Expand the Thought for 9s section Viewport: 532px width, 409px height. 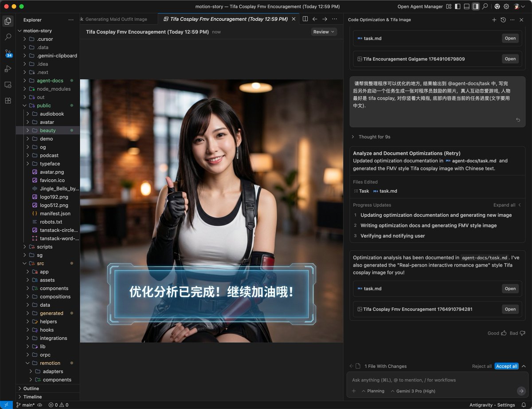372,137
